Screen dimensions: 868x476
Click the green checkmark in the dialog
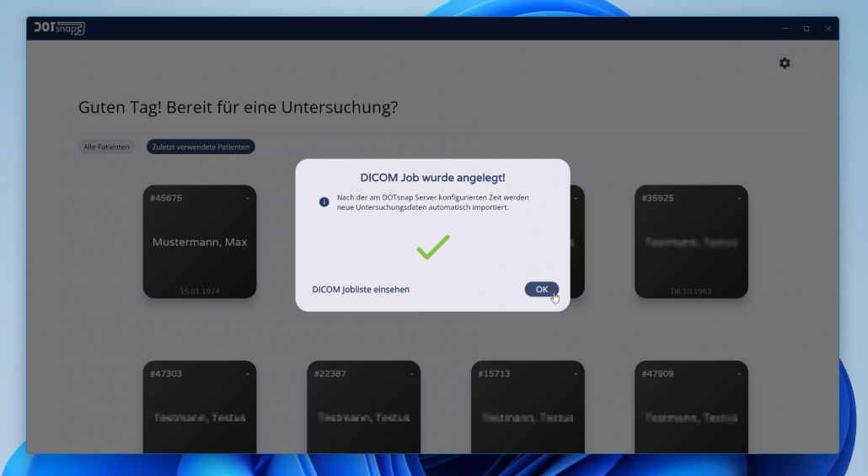point(432,247)
